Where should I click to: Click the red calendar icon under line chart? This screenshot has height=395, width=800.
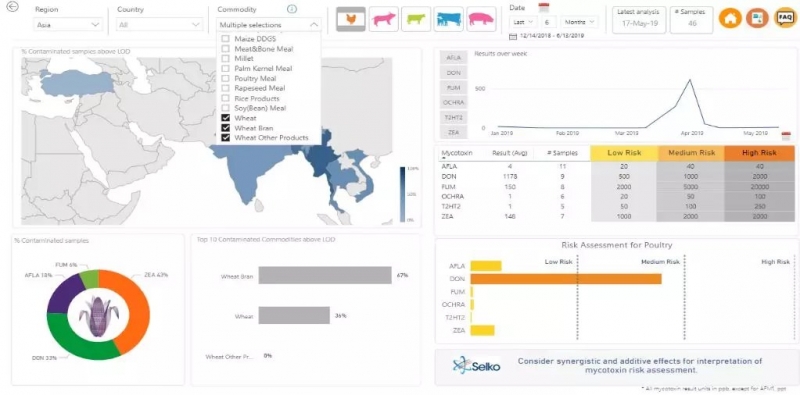(x=786, y=136)
